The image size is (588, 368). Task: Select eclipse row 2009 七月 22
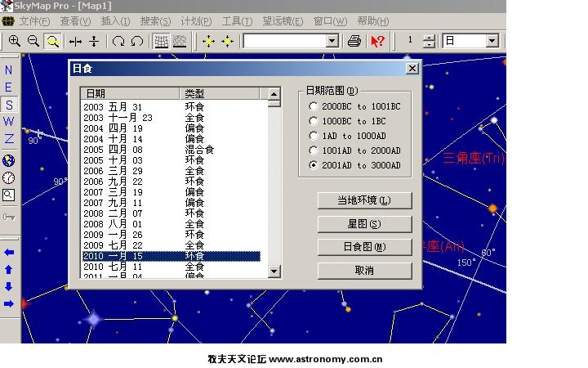(x=171, y=245)
